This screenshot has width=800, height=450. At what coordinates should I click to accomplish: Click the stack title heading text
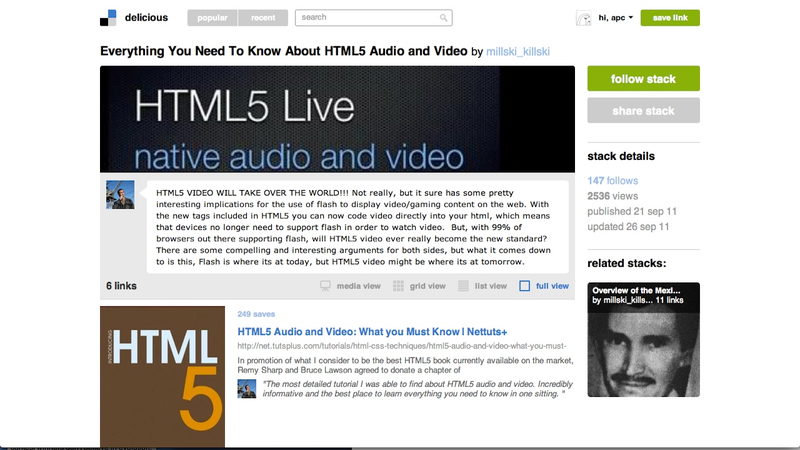point(284,51)
